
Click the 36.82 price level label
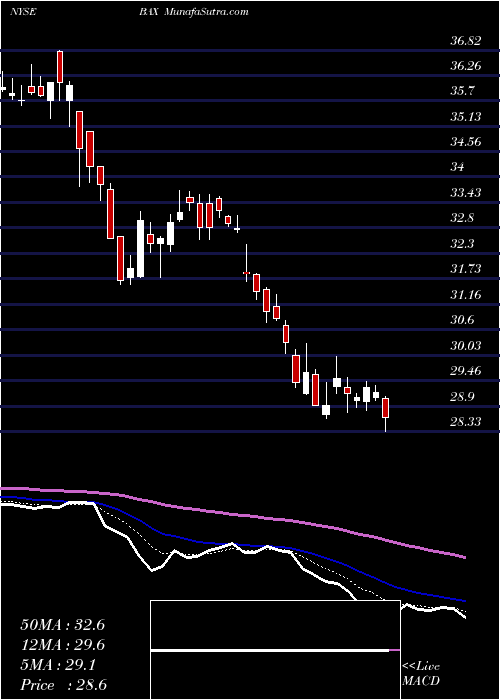click(x=466, y=41)
